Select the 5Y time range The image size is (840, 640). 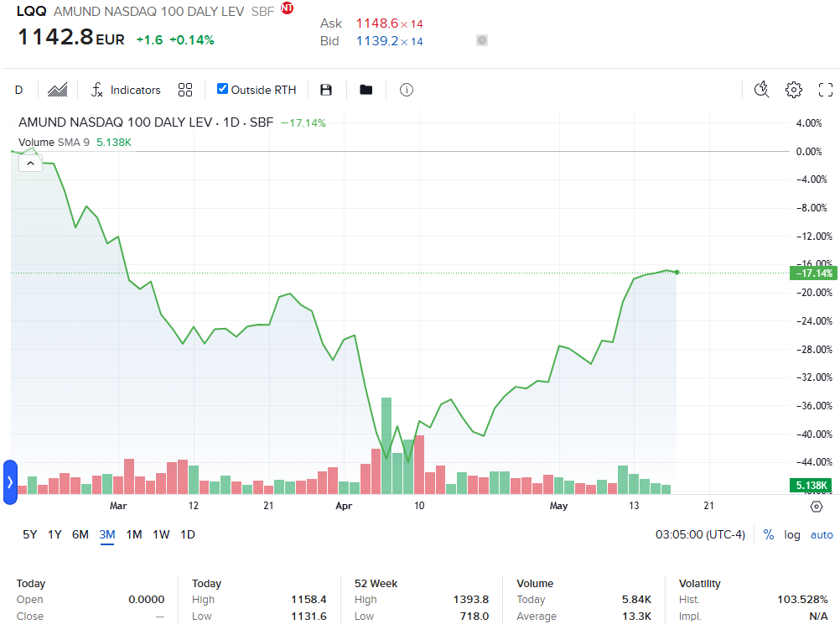point(30,534)
